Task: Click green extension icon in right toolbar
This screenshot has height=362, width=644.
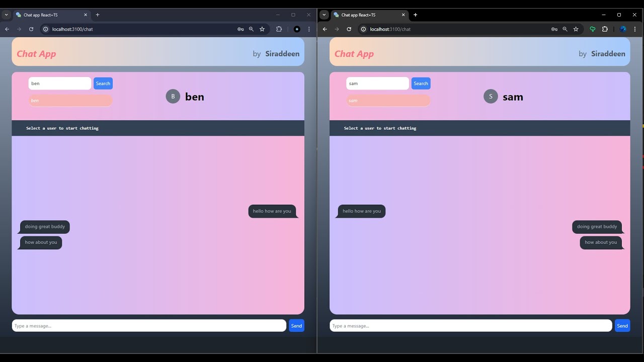Action: (593, 29)
